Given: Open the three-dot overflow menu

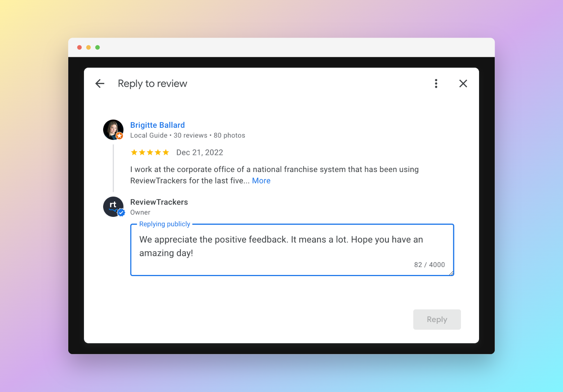Looking at the screenshot, I should coord(436,84).
